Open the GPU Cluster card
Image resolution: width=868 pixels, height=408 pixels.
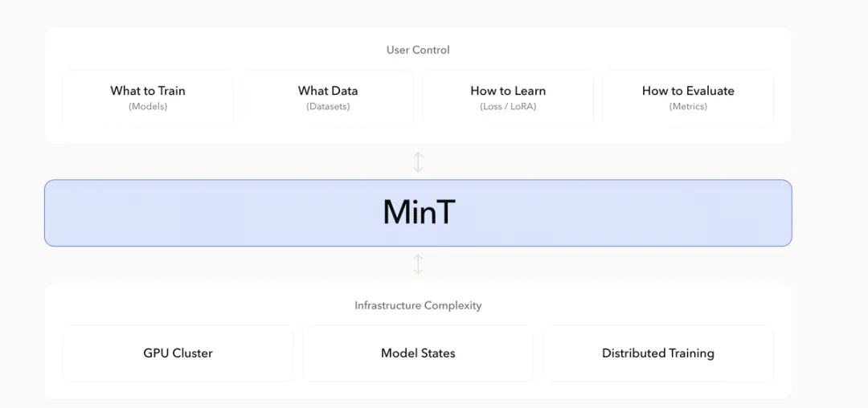(178, 353)
